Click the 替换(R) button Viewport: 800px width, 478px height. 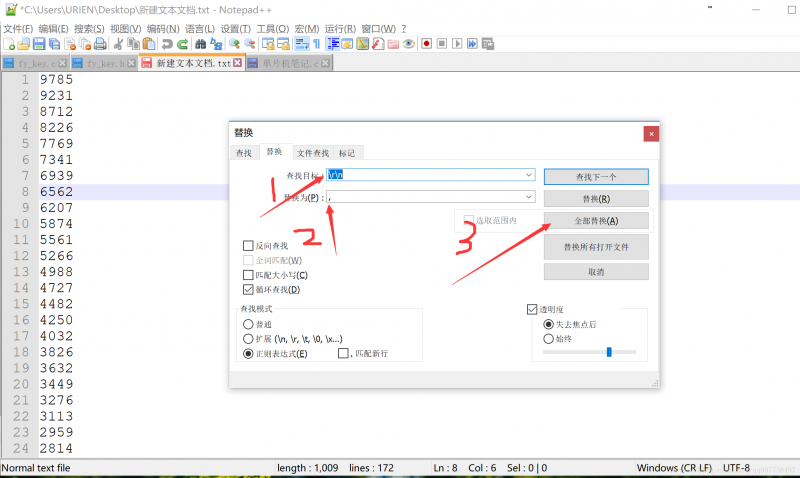pos(596,199)
